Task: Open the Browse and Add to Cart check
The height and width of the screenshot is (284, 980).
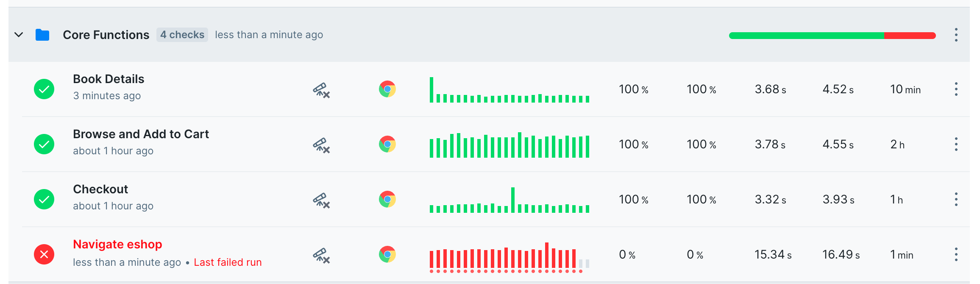Action: [x=141, y=134]
